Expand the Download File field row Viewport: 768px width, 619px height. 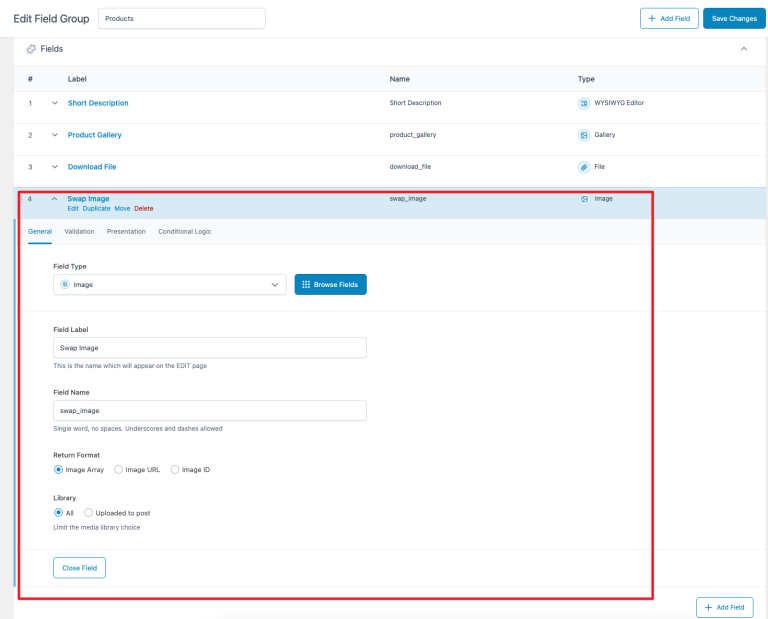click(x=55, y=167)
